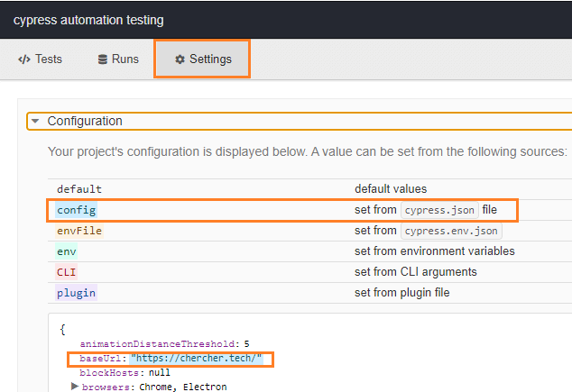Click set from CLI arguments text
Image resolution: width=572 pixels, height=392 pixels.
(x=416, y=272)
